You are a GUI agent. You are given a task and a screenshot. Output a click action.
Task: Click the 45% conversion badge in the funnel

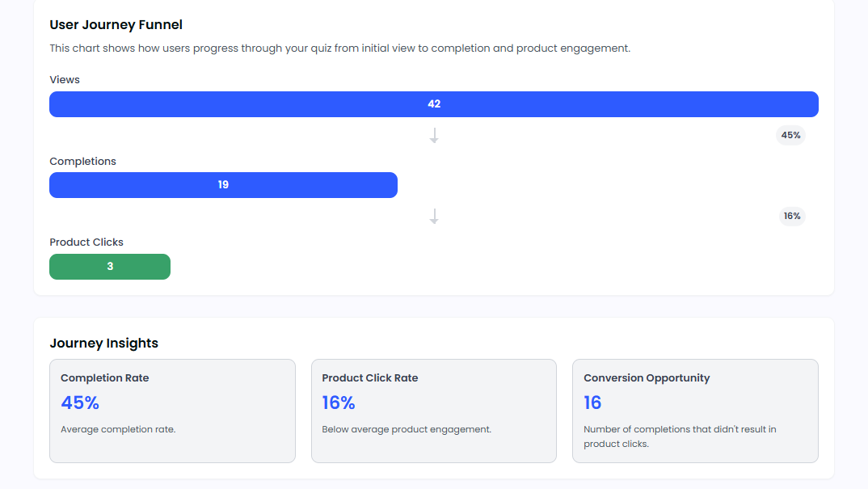pyautogui.click(x=790, y=136)
